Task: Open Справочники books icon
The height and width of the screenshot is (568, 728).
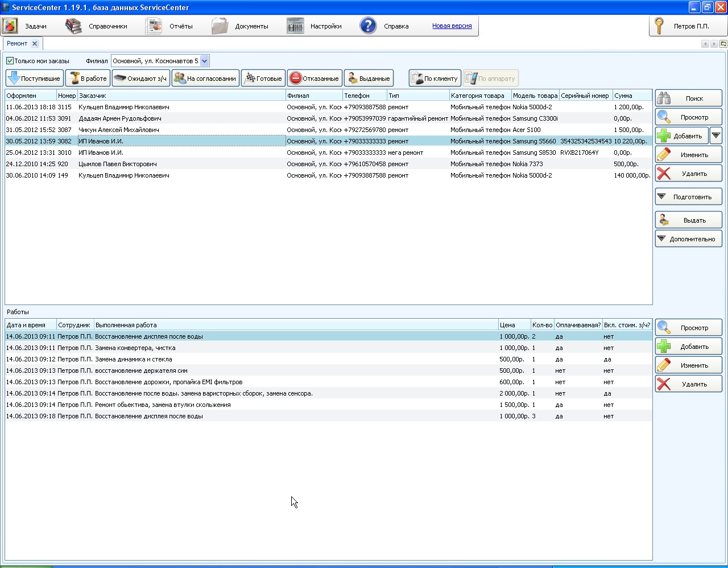Action: (73, 26)
